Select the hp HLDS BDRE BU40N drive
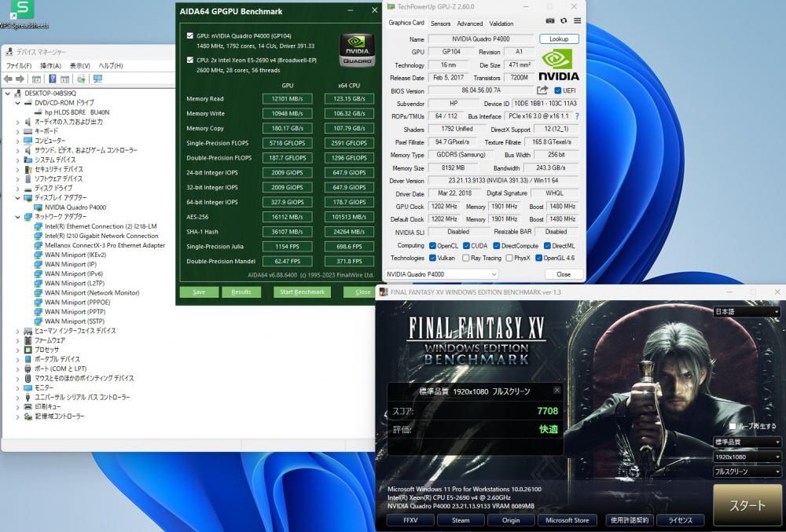The height and width of the screenshot is (532, 786). point(77,112)
